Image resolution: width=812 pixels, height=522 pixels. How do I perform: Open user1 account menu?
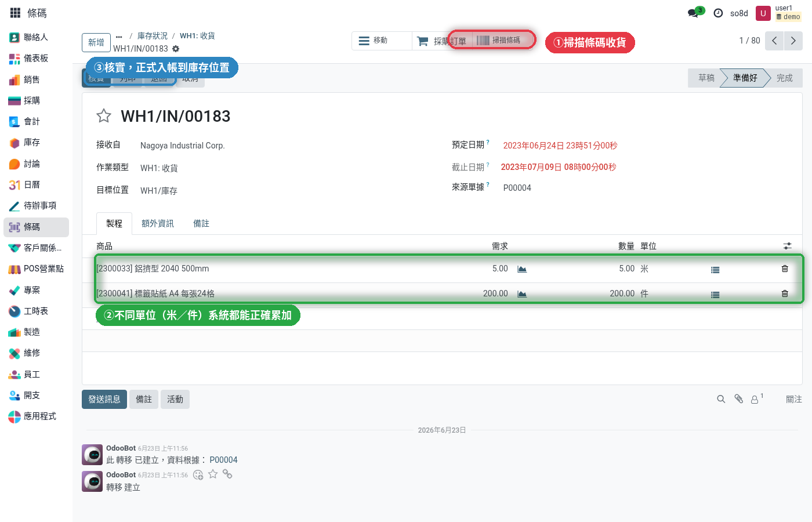(x=780, y=13)
